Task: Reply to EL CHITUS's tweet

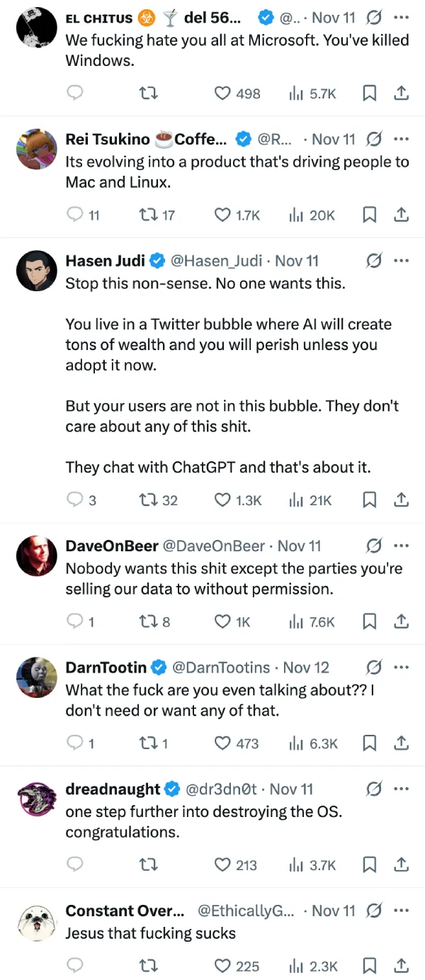Action: [x=75, y=93]
